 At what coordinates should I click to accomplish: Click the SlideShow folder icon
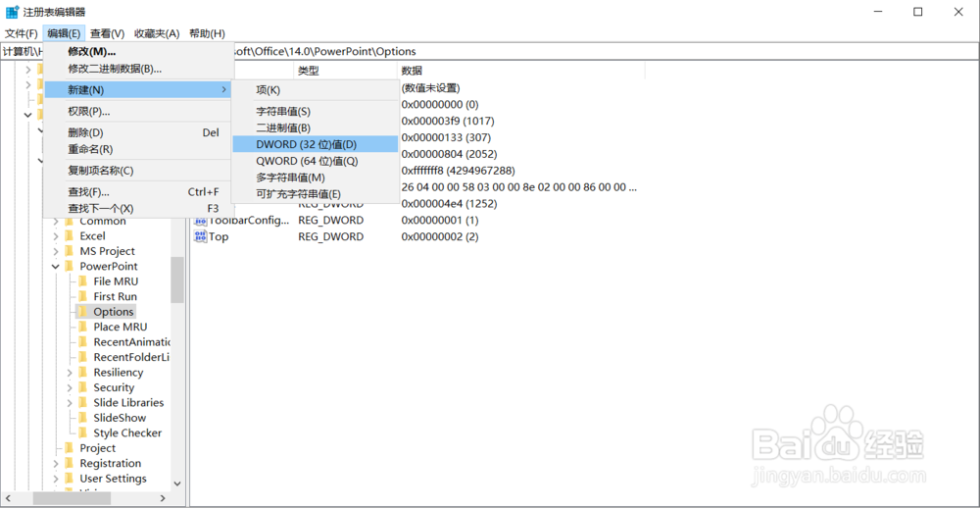click(83, 418)
